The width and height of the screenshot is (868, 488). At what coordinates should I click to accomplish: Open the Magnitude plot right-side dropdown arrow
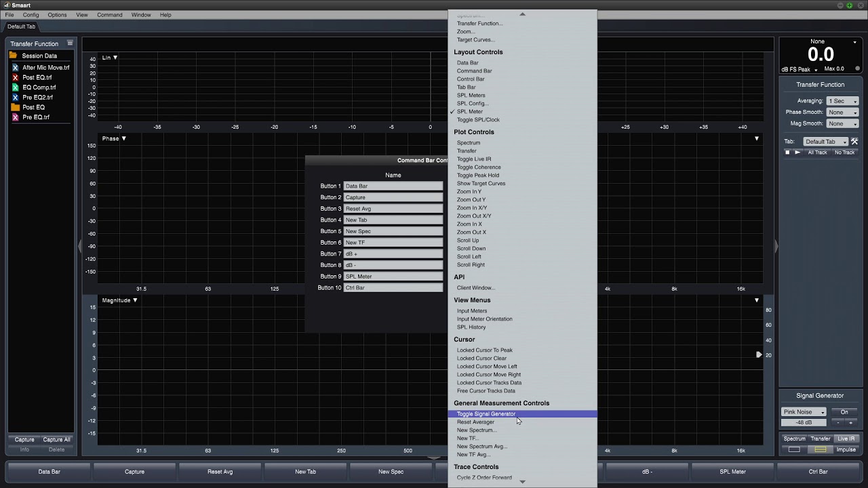point(757,300)
